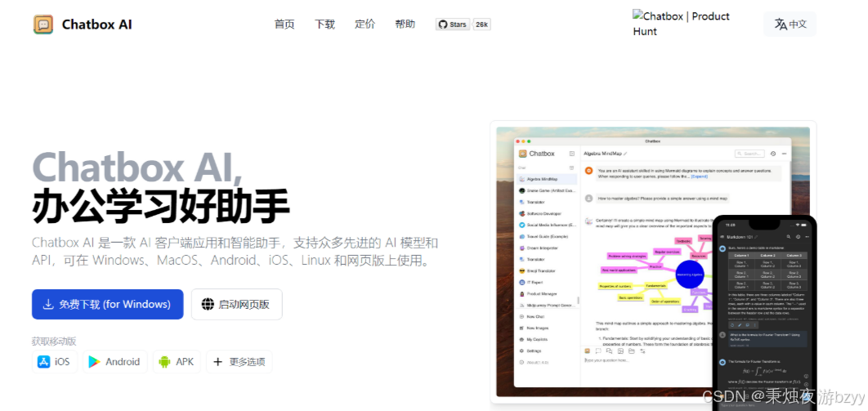868x411 pixels.
Task: Select Midjourney Prompt Generator chat in preview
Action: [547, 306]
